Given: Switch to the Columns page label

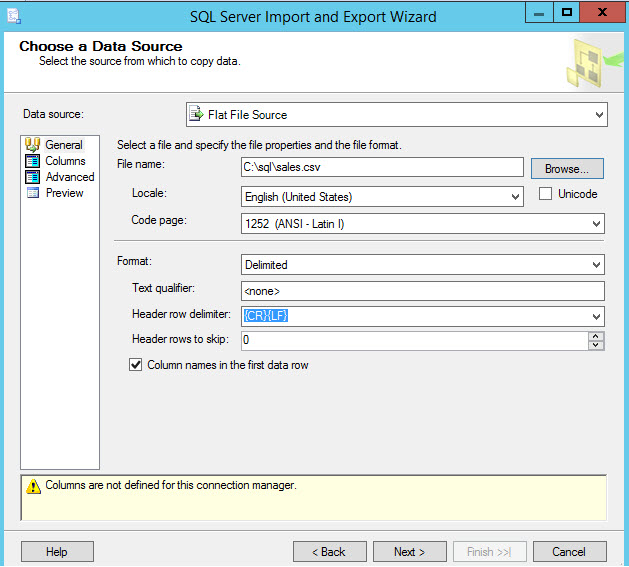Looking at the screenshot, I should (65, 161).
